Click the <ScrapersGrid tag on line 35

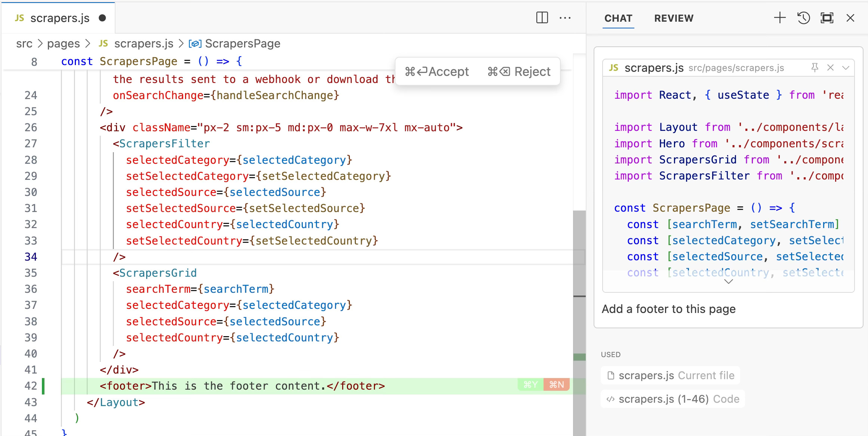pyautogui.click(x=155, y=273)
